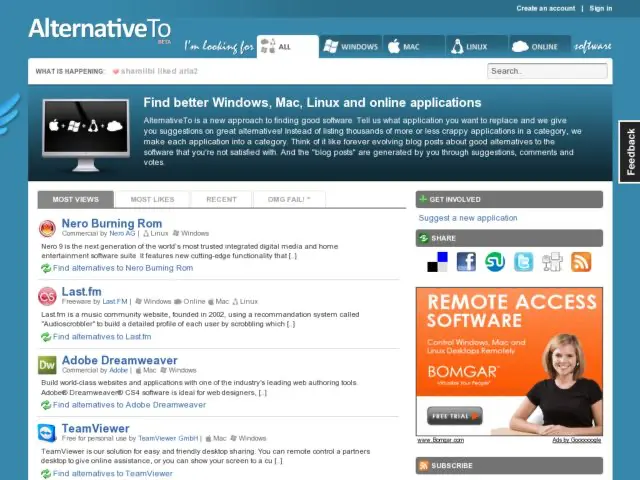This screenshot has width=640, height=480.
Task: Find alternatives to Adobe Dreamweaver
Action: pyautogui.click(x=129, y=405)
